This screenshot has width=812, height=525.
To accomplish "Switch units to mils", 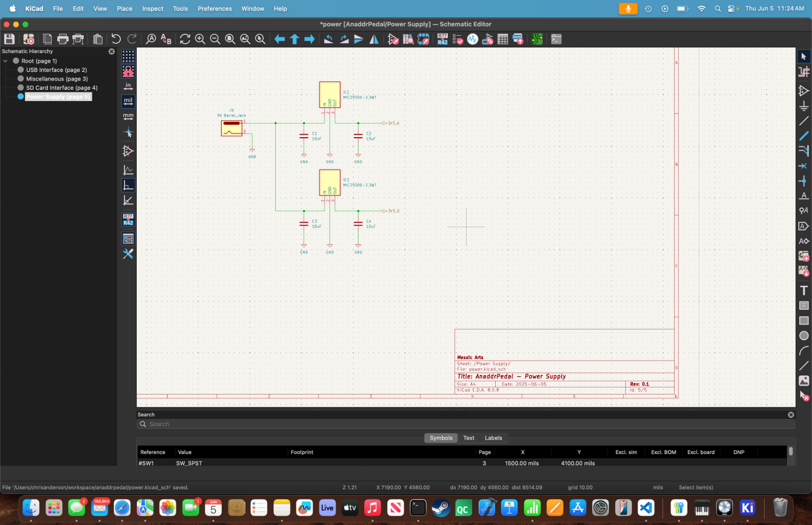I will pyautogui.click(x=128, y=101).
